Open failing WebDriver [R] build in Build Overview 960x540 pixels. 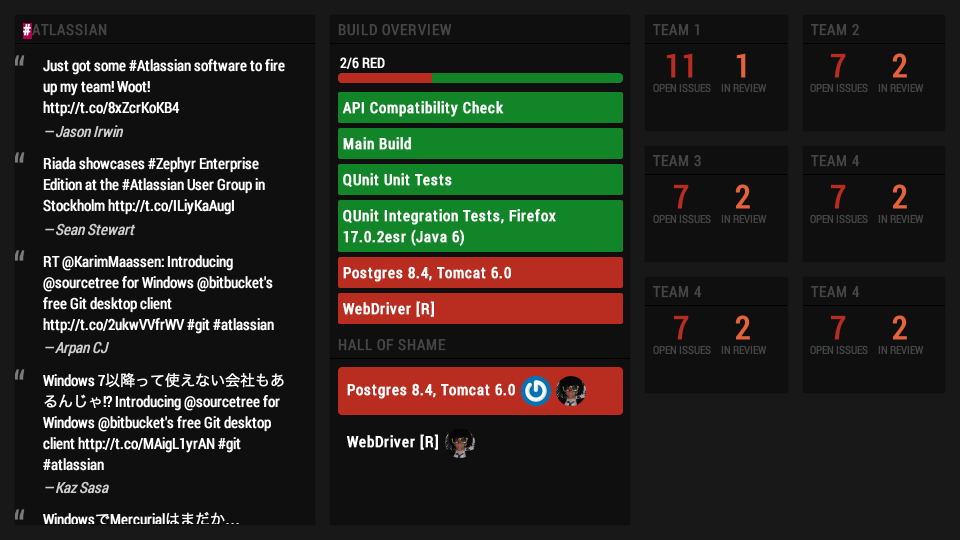[x=480, y=309]
